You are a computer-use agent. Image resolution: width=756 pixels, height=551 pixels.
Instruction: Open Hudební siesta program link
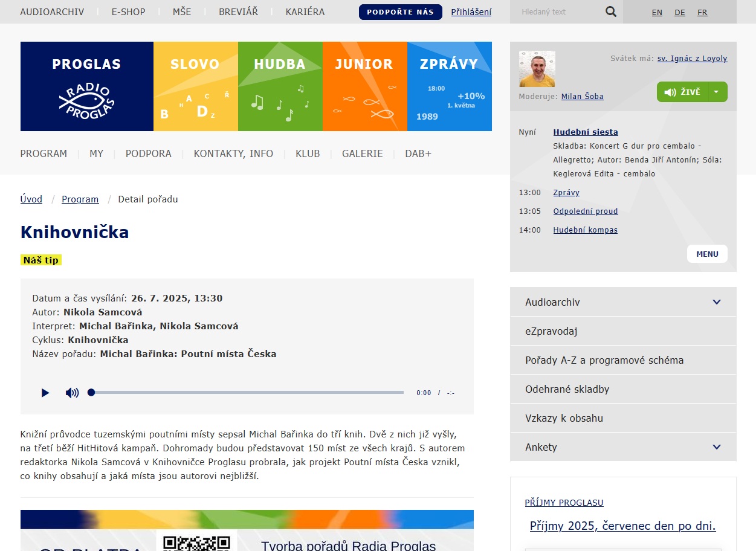point(586,132)
